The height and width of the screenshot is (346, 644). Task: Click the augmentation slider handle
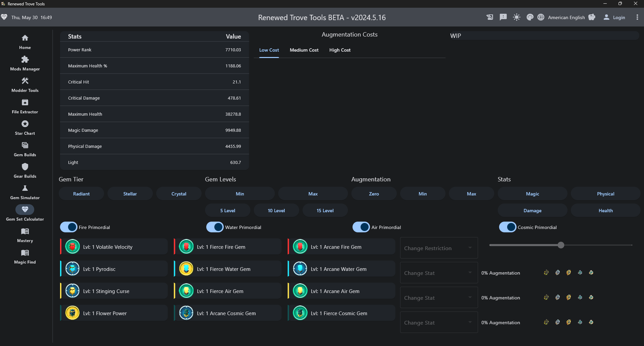561,245
